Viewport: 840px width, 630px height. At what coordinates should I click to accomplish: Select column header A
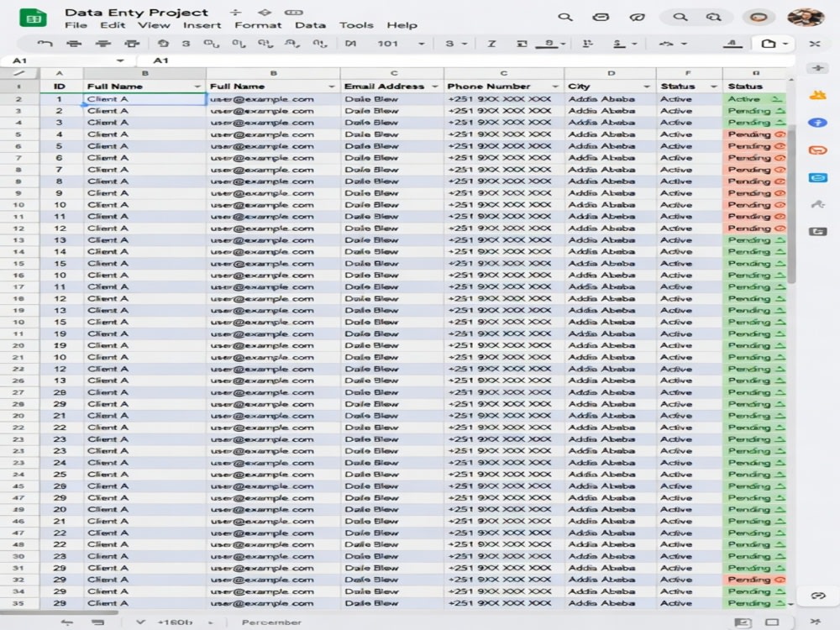[60, 73]
